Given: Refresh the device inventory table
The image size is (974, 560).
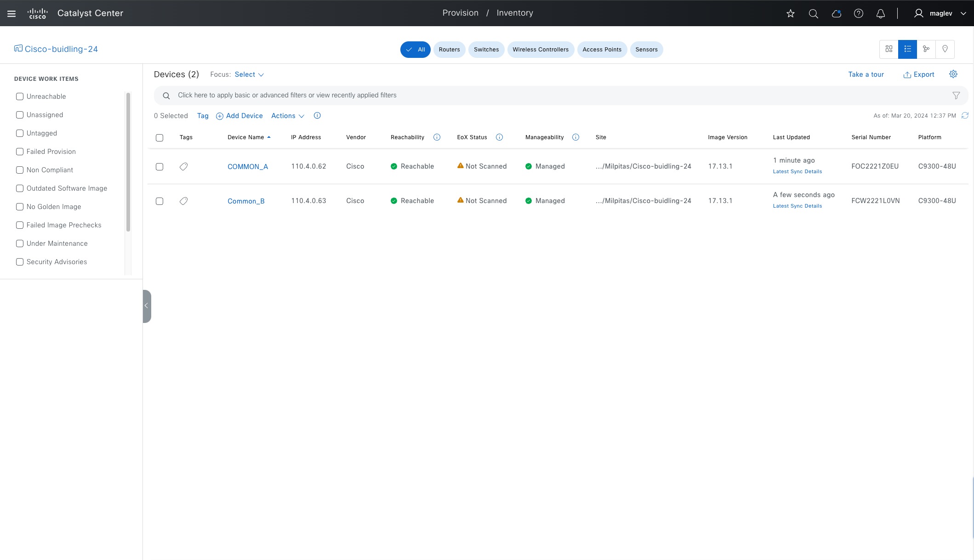Looking at the screenshot, I should pos(965,115).
